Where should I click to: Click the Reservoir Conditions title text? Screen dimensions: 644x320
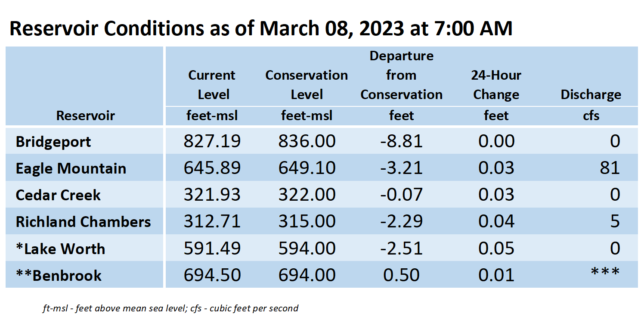(x=261, y=28)
